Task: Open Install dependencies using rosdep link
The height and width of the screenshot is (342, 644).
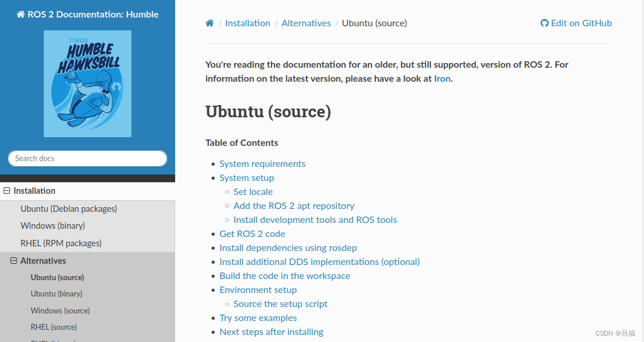Action: pos(288,247)
